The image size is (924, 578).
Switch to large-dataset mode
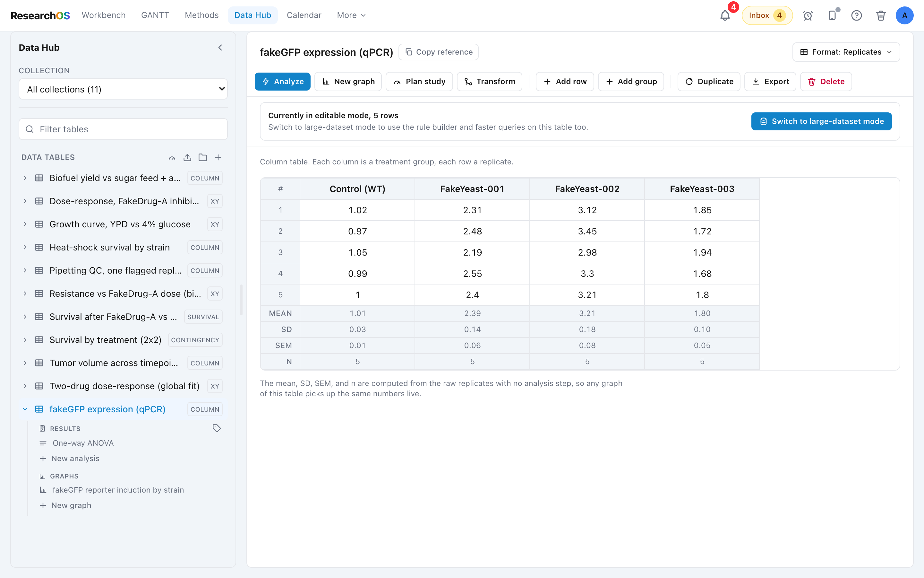tap(821, 121)
